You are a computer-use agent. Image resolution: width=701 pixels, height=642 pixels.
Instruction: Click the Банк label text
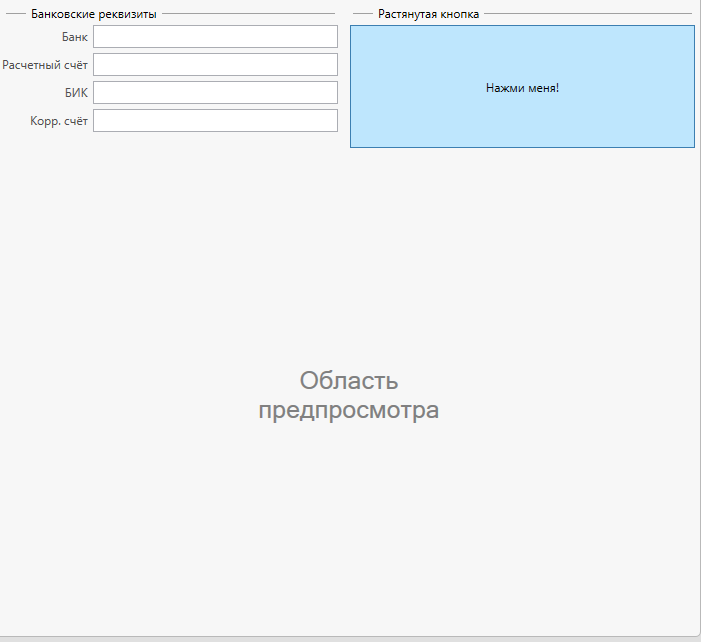click(x=74, y=37)
